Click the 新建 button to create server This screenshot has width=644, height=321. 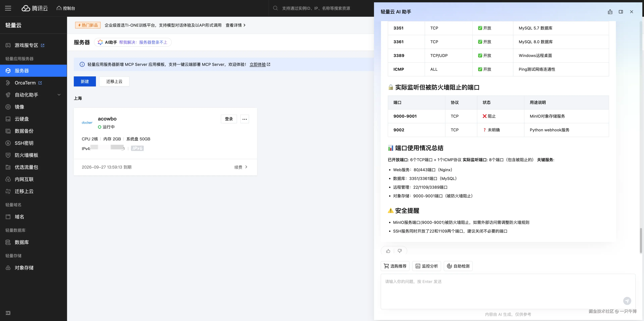click(85, 81)
